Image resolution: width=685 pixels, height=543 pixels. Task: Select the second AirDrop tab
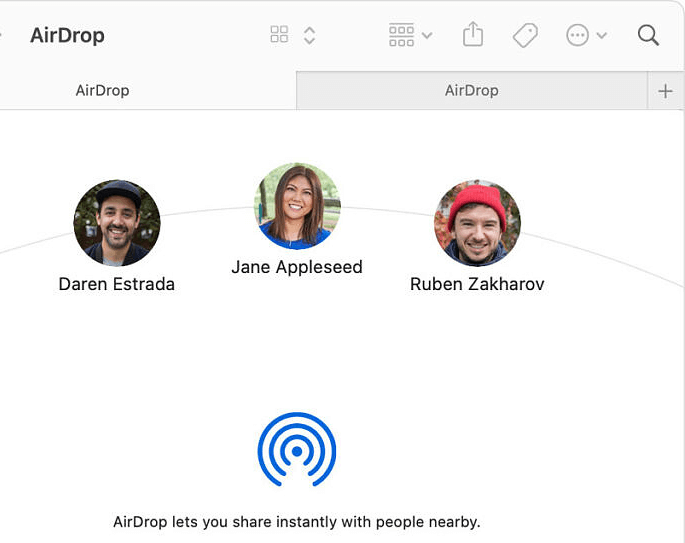(471, 90)
